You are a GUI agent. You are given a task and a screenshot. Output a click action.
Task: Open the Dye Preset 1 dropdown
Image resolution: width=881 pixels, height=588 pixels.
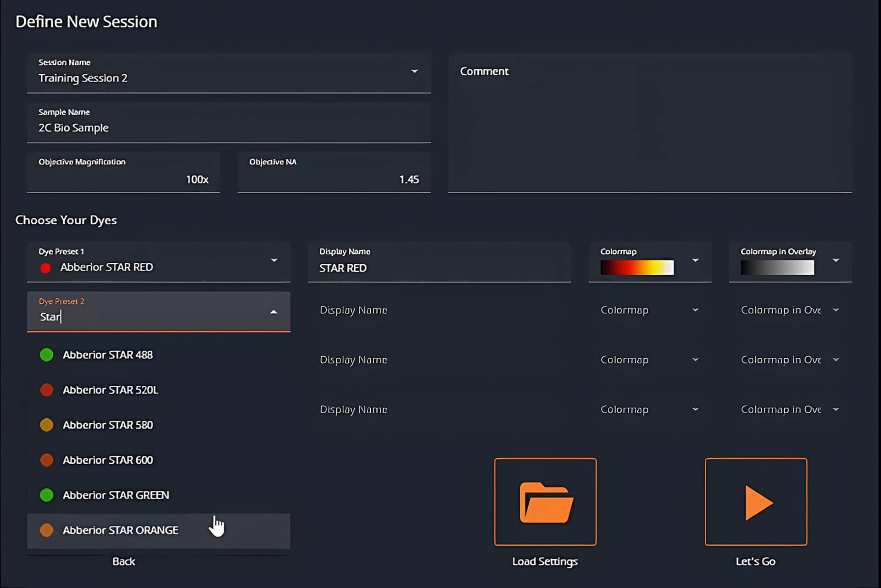pyautogui.click(x=274, y=260)
